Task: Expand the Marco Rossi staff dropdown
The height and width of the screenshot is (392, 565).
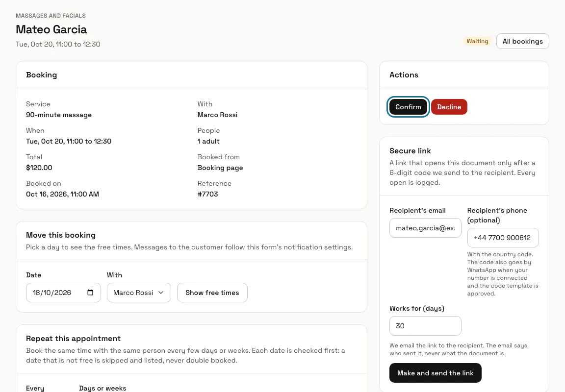Action: tap(139, 293)
